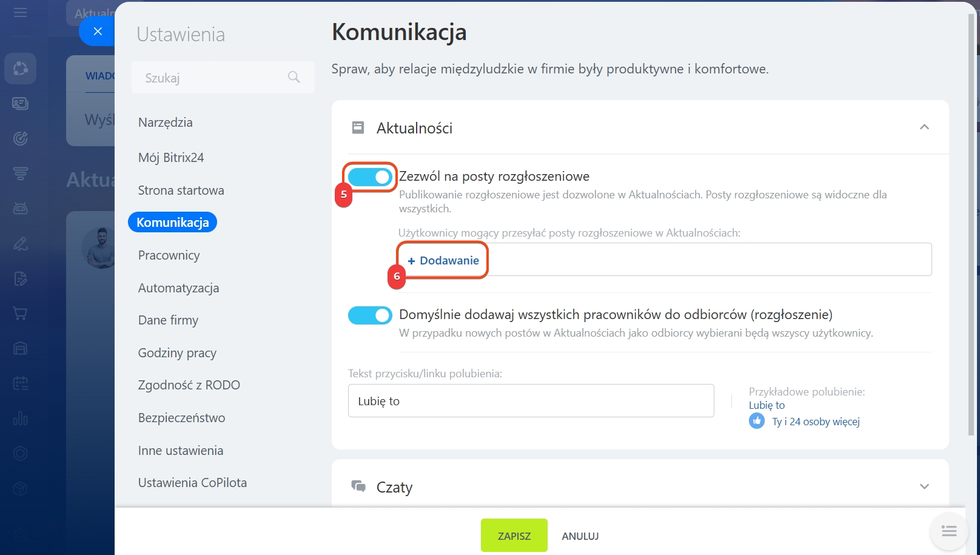Collapse the Aktualności section chevron
The width and height of the screenshot is (980, 555).
924,127
